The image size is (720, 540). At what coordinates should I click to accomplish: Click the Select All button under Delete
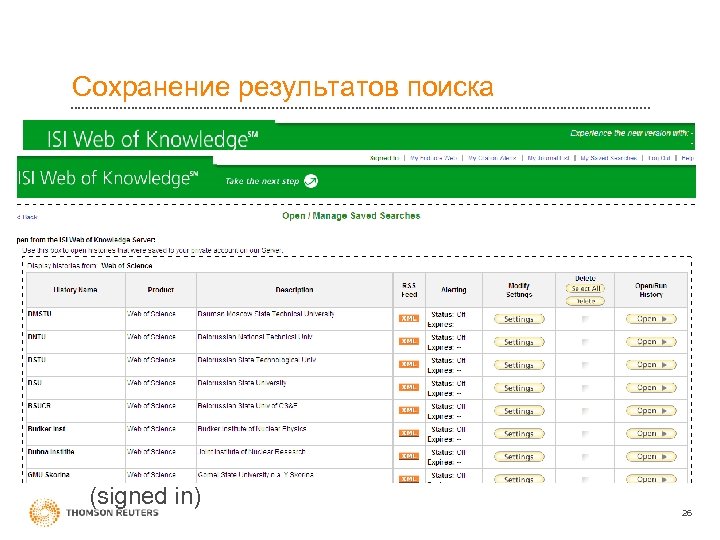(585, 288)
